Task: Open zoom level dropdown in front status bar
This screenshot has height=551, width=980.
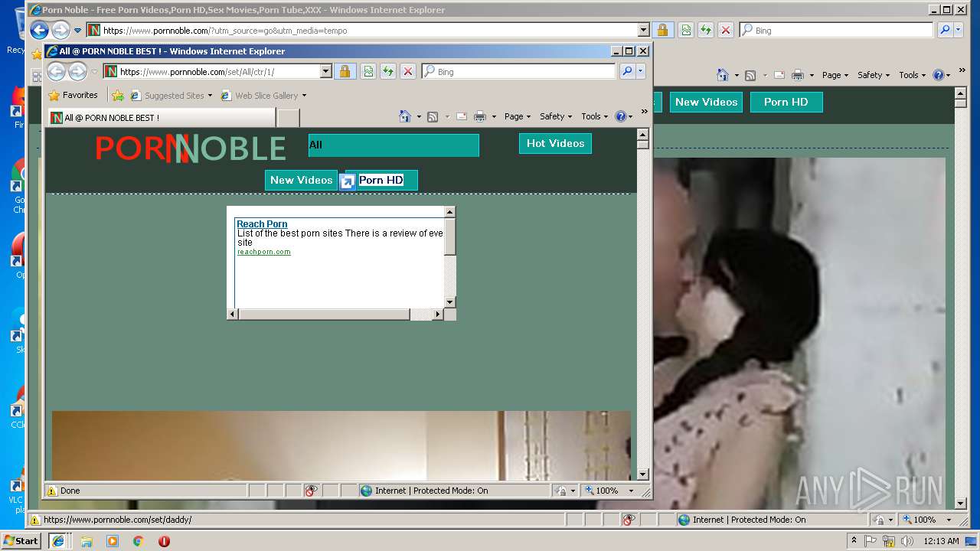Action: pyautogui.click(x=632, y=491)
